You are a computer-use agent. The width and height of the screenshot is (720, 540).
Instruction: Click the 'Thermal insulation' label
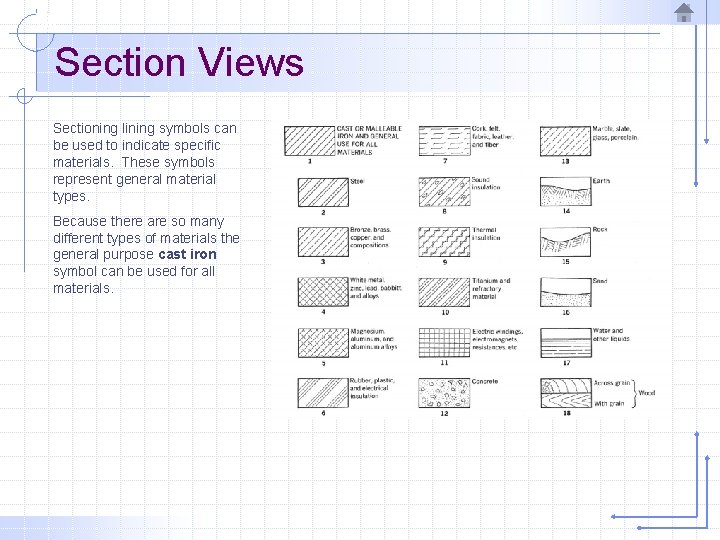tap(486, 234)
